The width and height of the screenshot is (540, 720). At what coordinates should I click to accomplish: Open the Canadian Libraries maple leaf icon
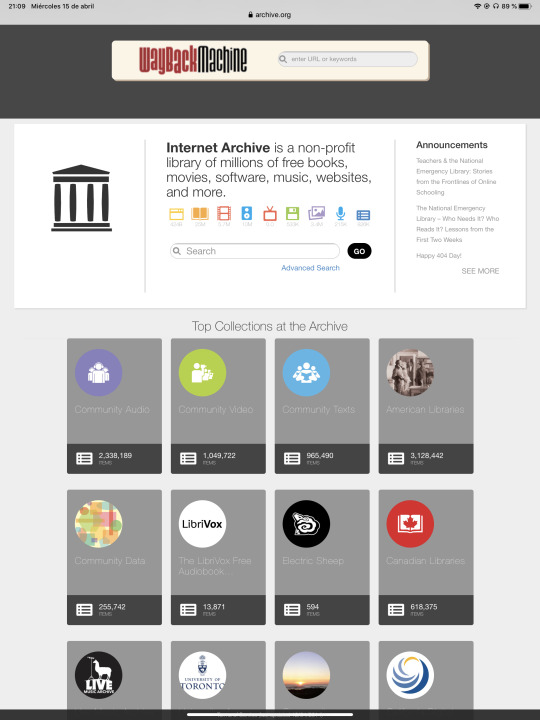point(410,524)
